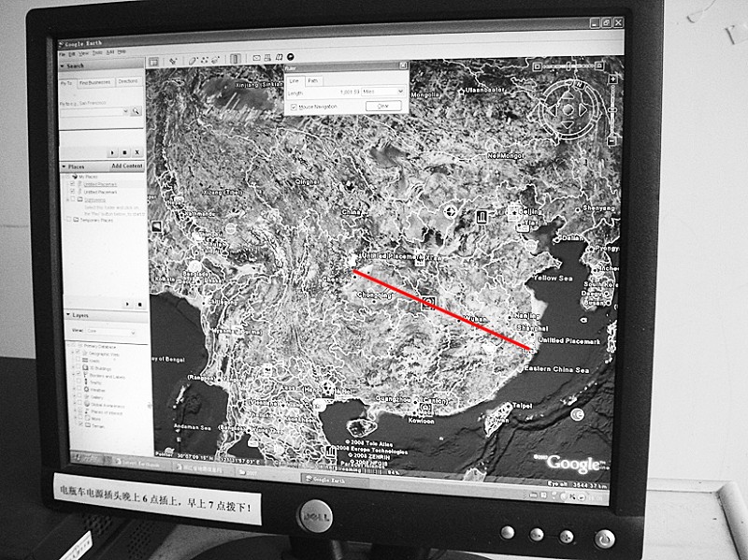The image size is (748, 560).
Task: Click the compass center joystick
Action: coord(568,109)
